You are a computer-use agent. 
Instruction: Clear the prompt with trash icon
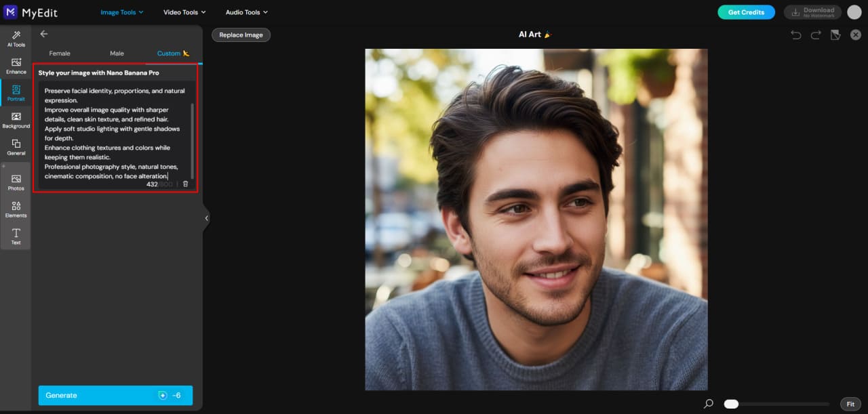[186, 184]
